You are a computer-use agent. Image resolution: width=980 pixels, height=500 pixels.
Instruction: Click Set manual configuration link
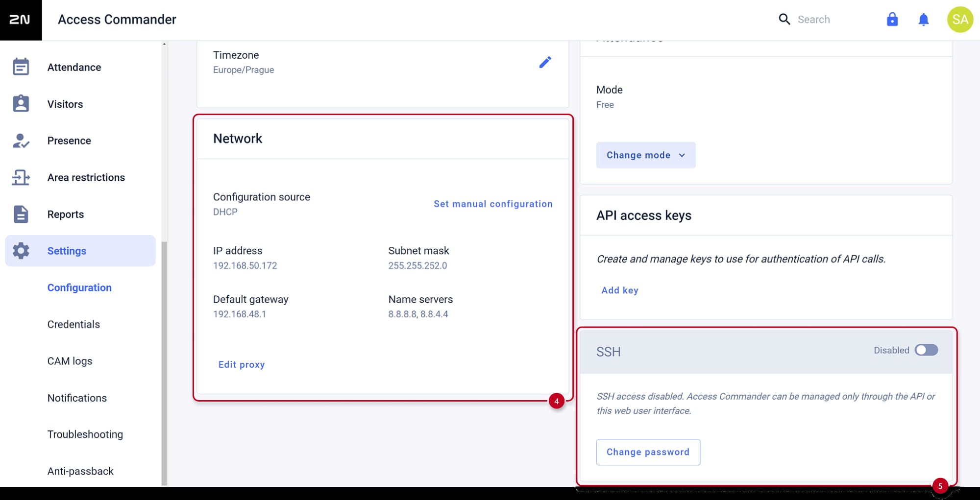(x=493, y=204)
